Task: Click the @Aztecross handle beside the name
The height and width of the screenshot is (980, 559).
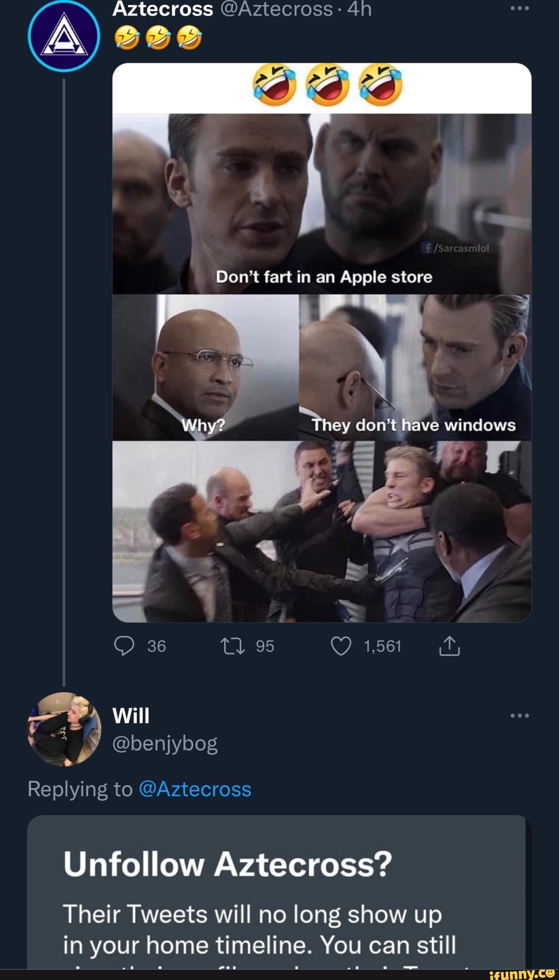Action: point(276,9)
